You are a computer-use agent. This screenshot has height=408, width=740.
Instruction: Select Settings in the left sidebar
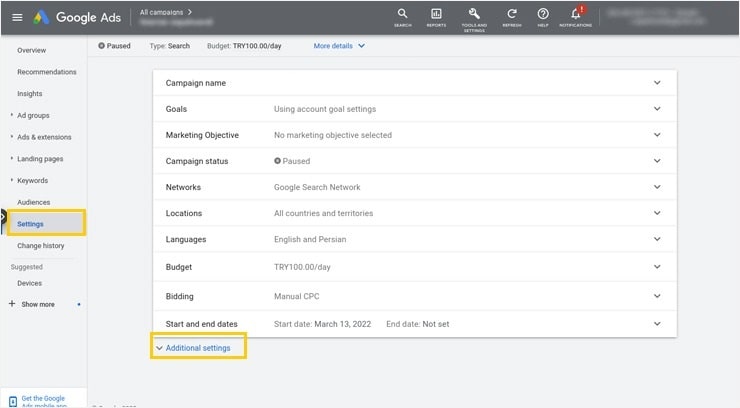[x=30, y=224]
